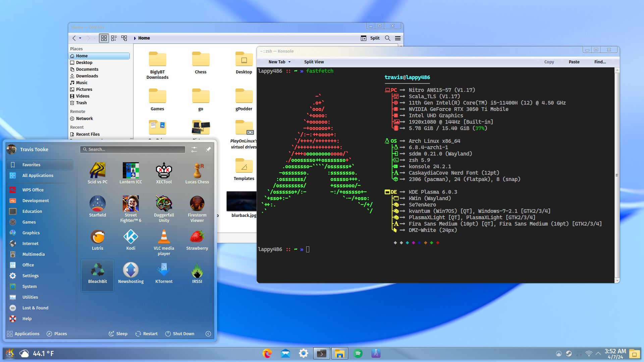
Task: Open launcher configuration sliders icon
Action: [194, 149]
